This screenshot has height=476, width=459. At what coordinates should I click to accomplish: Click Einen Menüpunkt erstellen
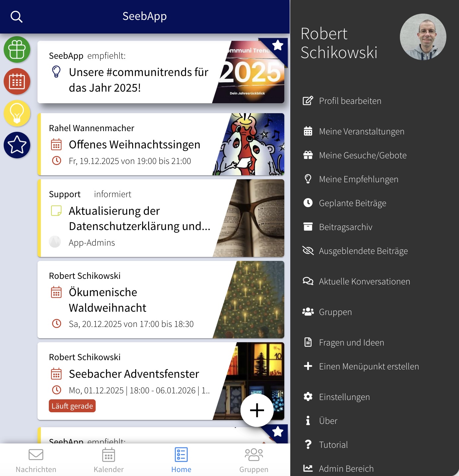coord(369,366)
